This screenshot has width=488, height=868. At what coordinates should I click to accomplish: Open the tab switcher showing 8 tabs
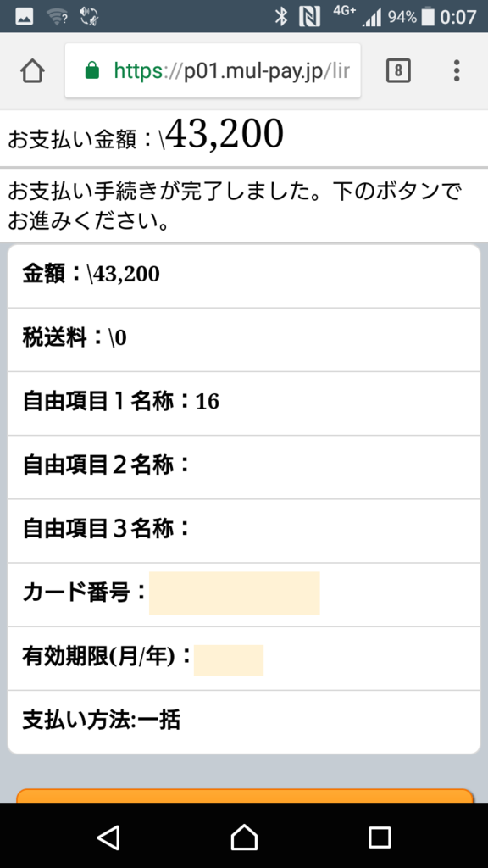click(398, 71)
